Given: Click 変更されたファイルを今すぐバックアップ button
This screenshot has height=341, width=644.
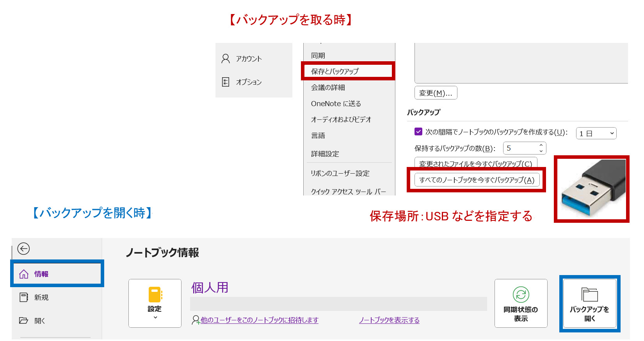Looking at the screenshot, I should (476, 163).
